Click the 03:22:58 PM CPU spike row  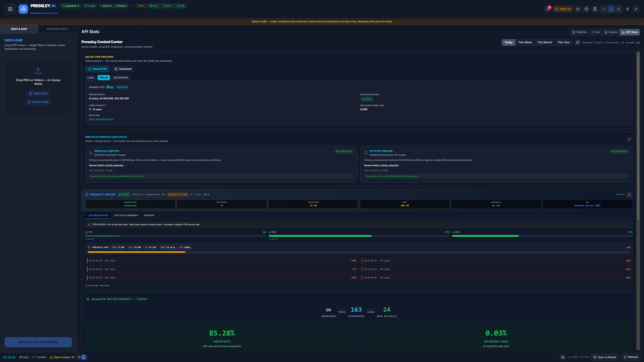click(x=221, y=269)
